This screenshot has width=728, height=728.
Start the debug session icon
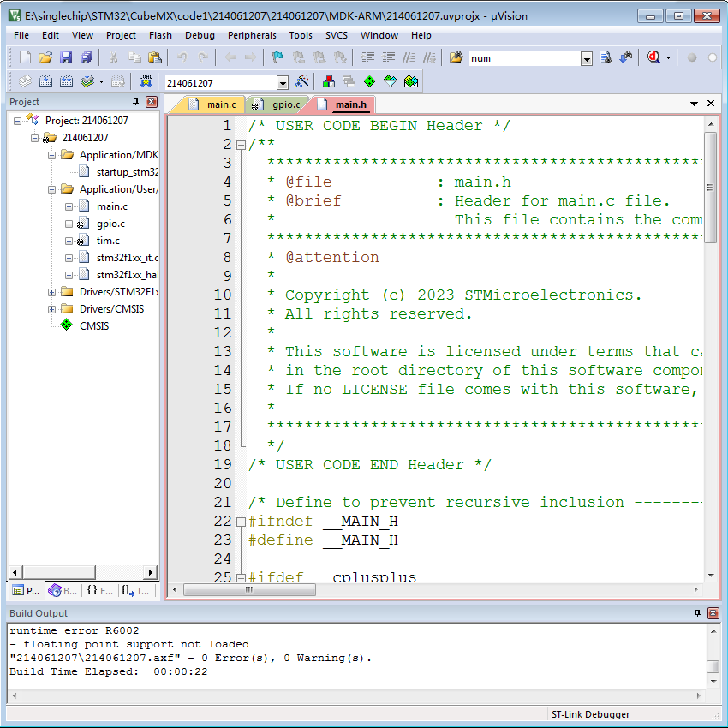click(653, 57)
